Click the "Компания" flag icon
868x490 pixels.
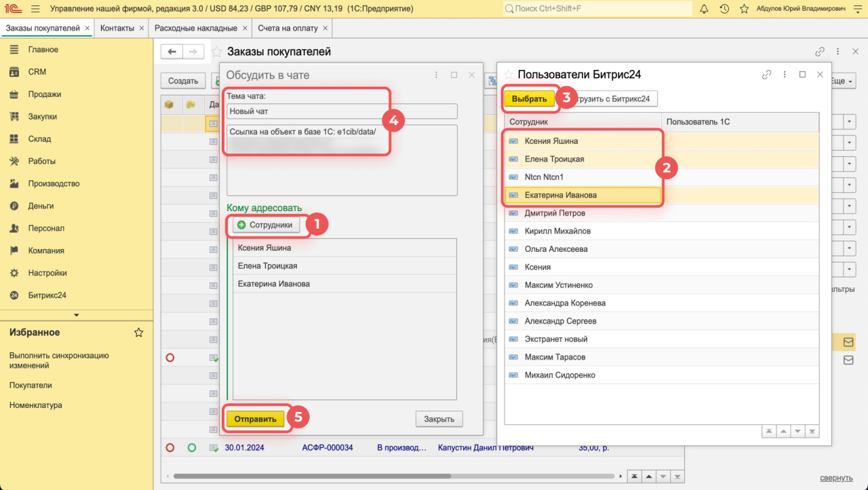click(x=14, y=250)
